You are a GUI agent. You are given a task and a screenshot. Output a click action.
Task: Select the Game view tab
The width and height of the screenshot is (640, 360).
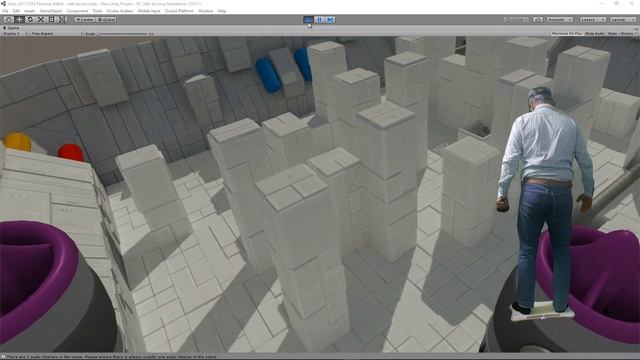(11, 28)
